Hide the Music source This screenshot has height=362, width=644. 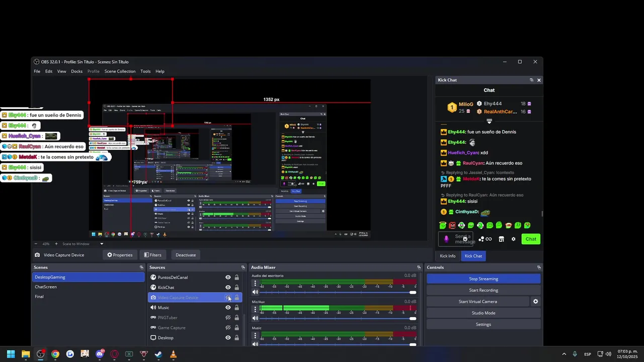[228, 308]
